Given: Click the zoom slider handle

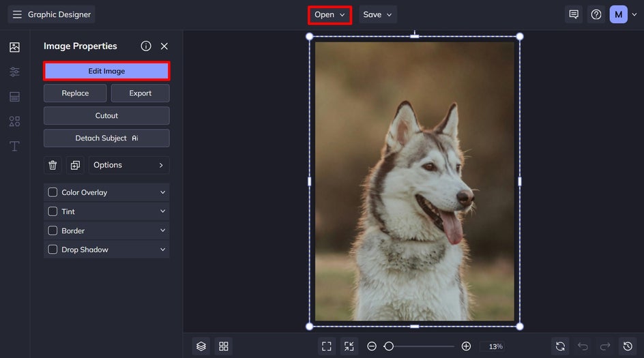Looking at the screenshot, I should (x=388, y=346).
